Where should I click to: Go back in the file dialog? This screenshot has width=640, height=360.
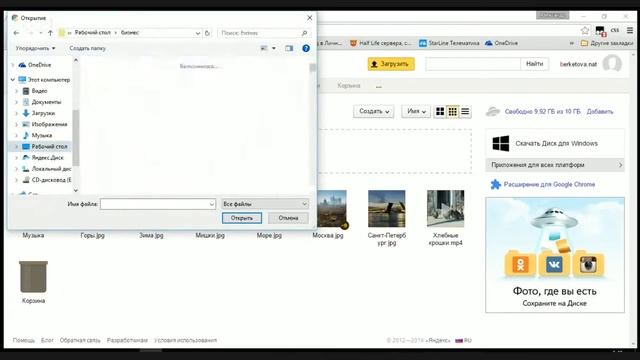[x=16, y=33]
